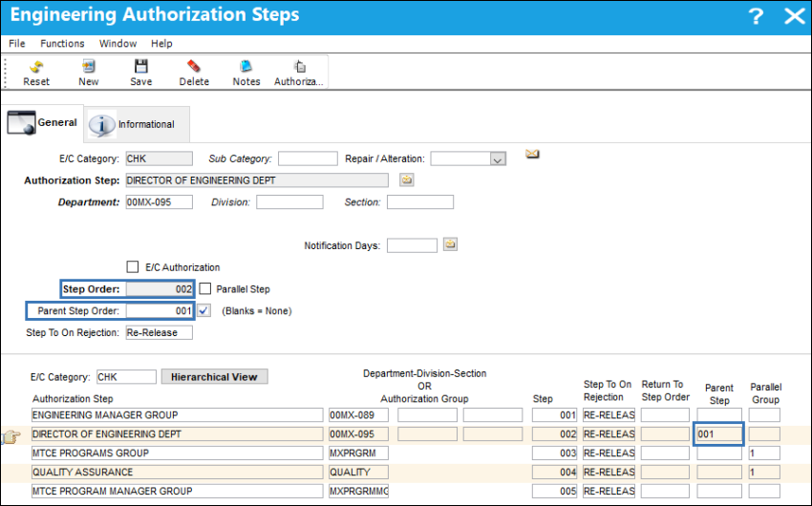Select the QUALITY ASSURANCE row
This screenshot has height=506, width=812.
(177, 472)
